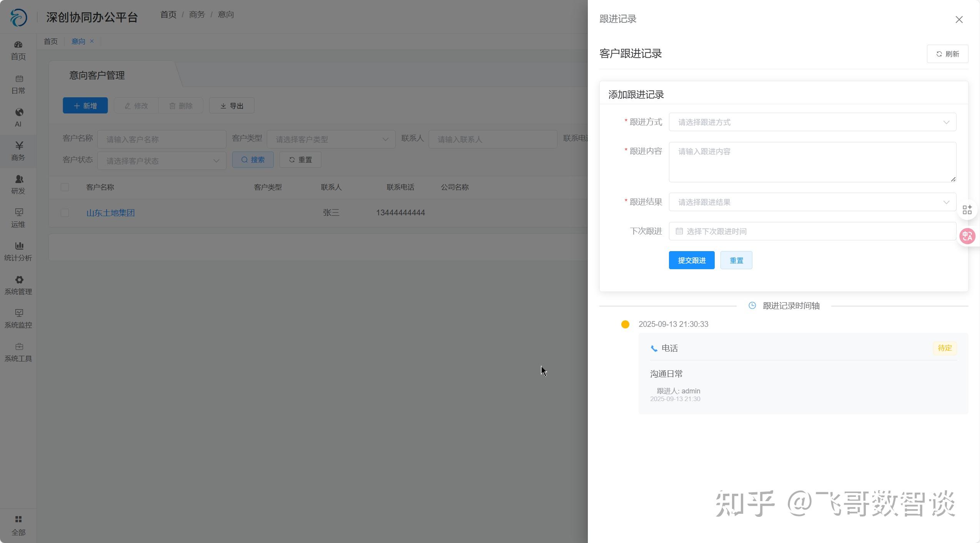Open the 统计分析 chart icon
980x543 pixels.
[x=19, y=246]
